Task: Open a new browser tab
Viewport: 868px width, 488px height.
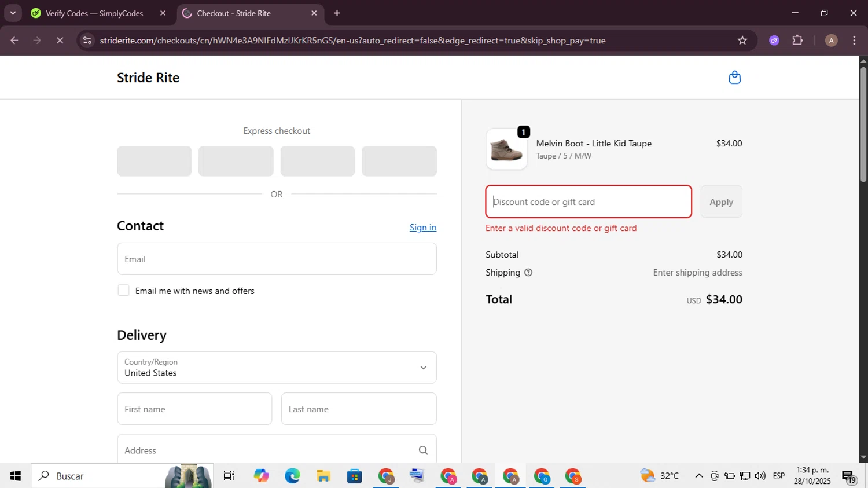Action: point(337,13)
